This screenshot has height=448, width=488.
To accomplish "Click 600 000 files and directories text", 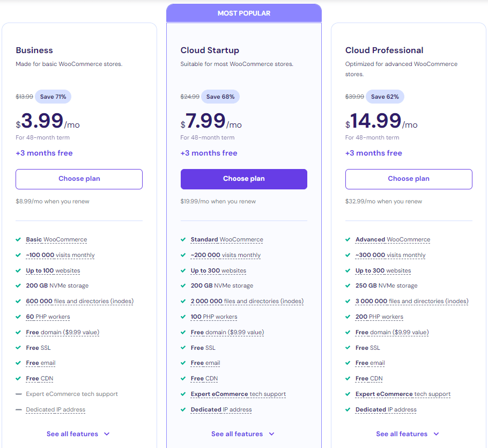I will [x=80, y=301].
